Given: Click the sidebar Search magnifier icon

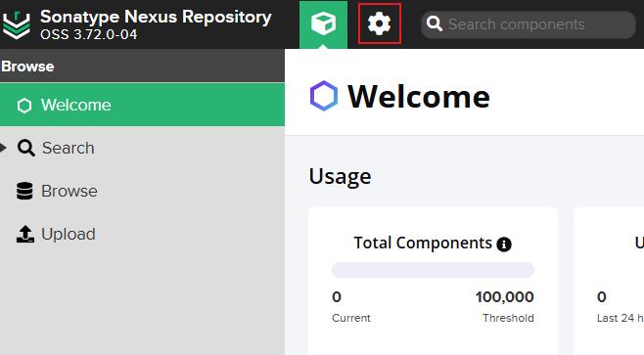Looking at the screenshot, I should pyautogui.click(x=25, y=148).
